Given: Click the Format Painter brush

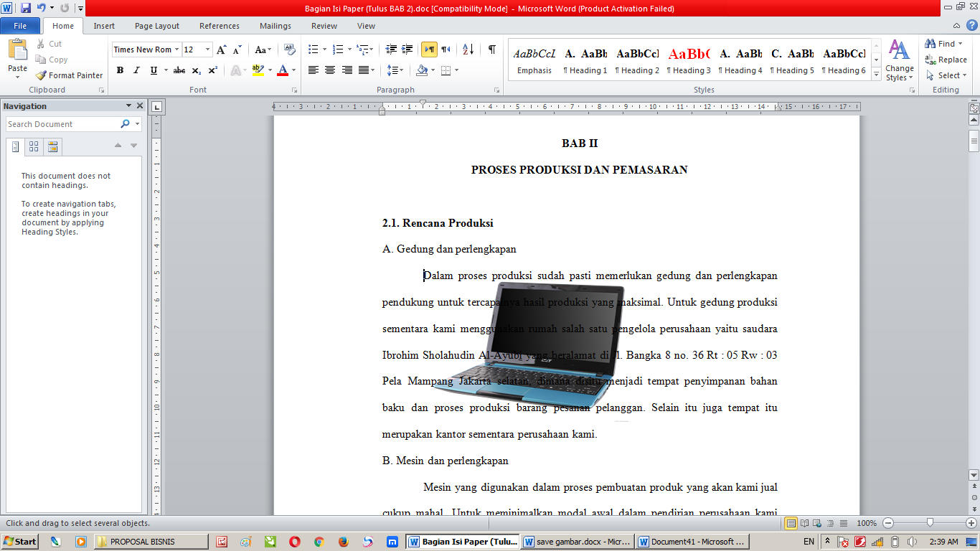Looking at the screenshot, I should [40, 75].
